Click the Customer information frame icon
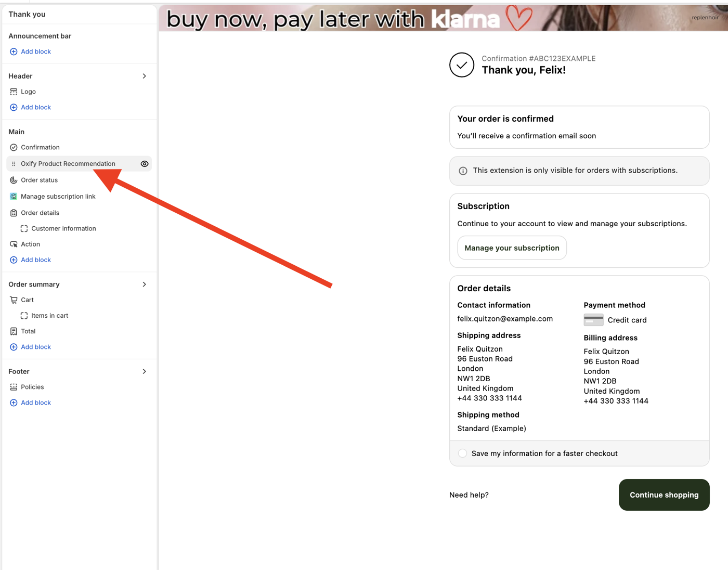728x570 pixels. click(x=24, y=228)
